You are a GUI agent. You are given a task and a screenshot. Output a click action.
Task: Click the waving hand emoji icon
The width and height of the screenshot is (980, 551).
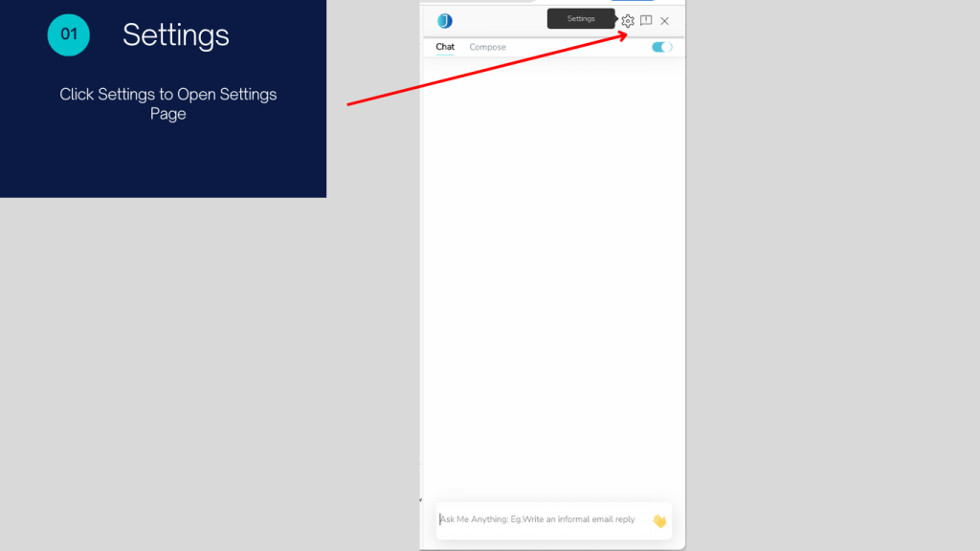click(658, 521)
